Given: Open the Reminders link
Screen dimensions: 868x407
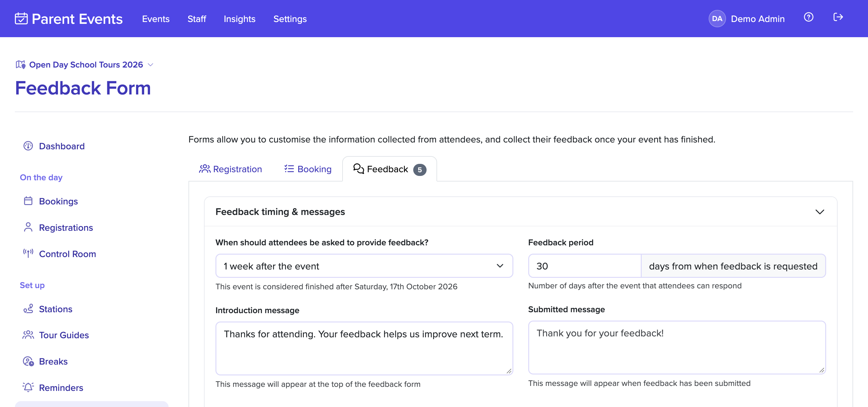Looking at the screenshot, I should click(61, 387).
